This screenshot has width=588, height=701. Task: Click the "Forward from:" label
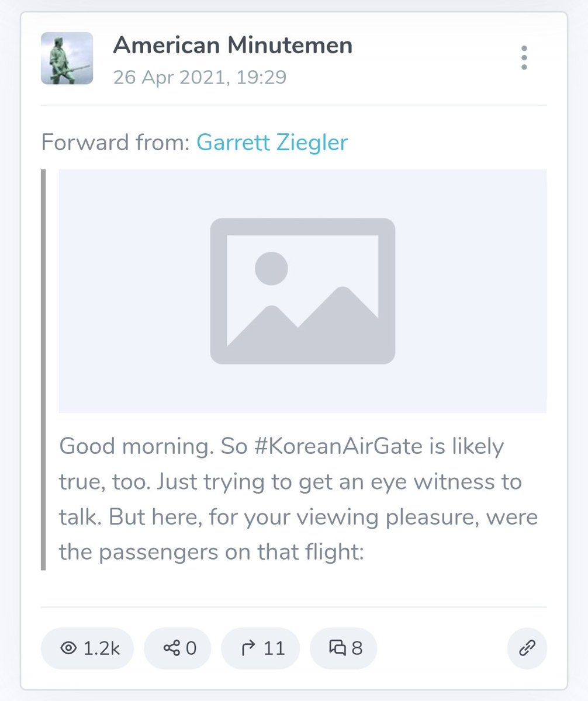point(116,142)
